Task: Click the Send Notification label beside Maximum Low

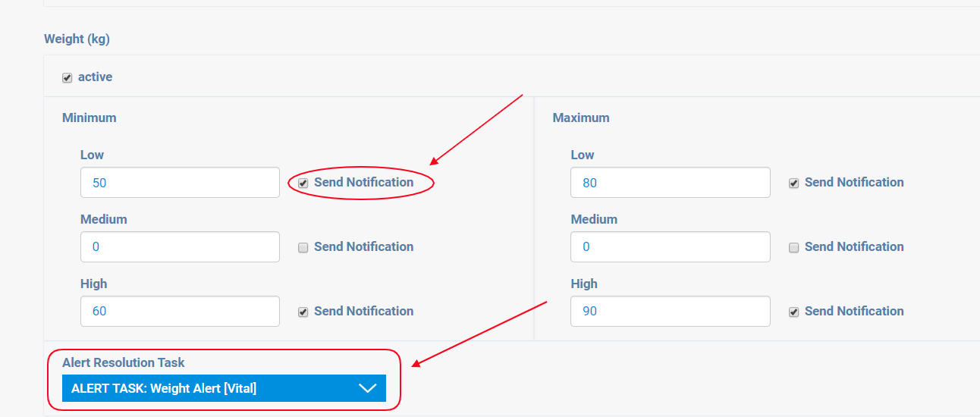Action: click(x=854, y=182)
